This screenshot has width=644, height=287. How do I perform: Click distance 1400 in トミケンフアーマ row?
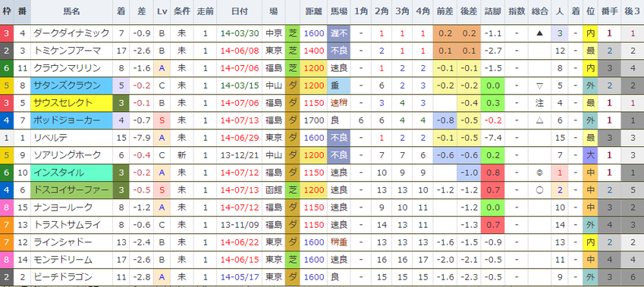(x=314, y=51)
